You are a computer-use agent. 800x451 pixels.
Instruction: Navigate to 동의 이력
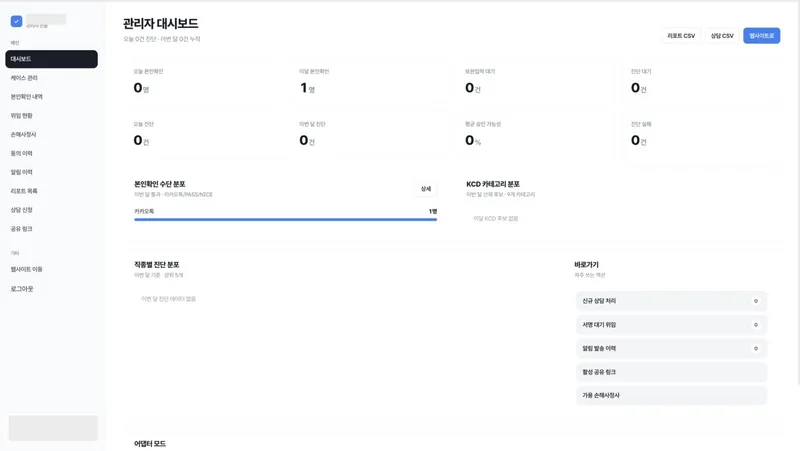[52, 154]
